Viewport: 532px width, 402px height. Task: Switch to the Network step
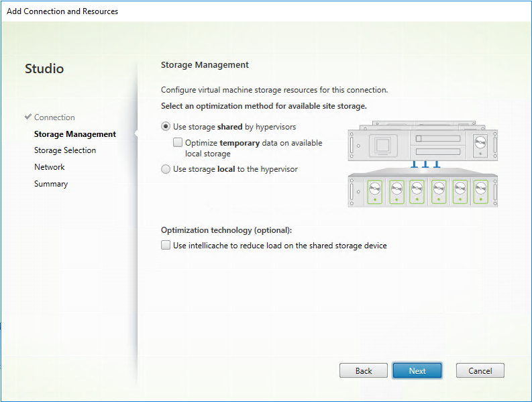coord(50,167)
